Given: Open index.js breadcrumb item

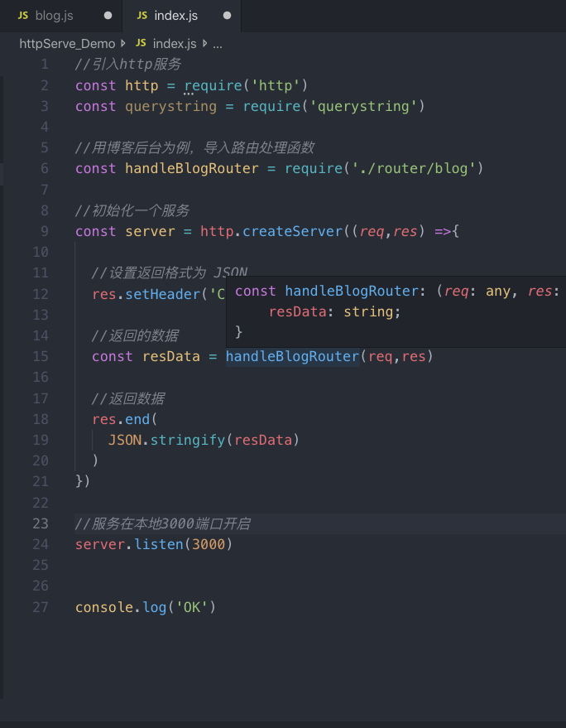Looking at the screenshot, I should (x=175, y=44).
